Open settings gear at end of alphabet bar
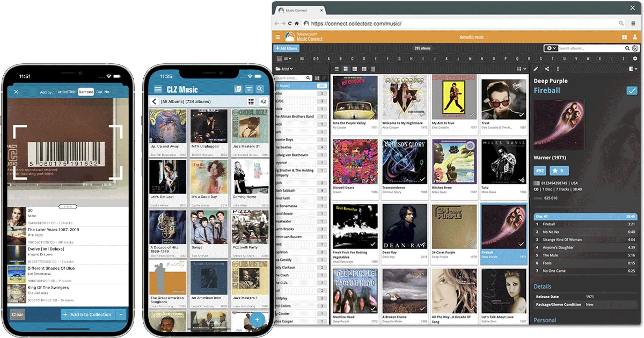The image size is (644, 338). (x=635, y=58)
